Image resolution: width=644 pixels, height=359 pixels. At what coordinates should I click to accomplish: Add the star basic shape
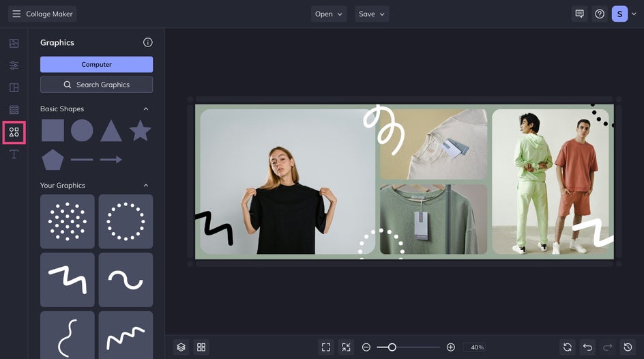(140, 130)
